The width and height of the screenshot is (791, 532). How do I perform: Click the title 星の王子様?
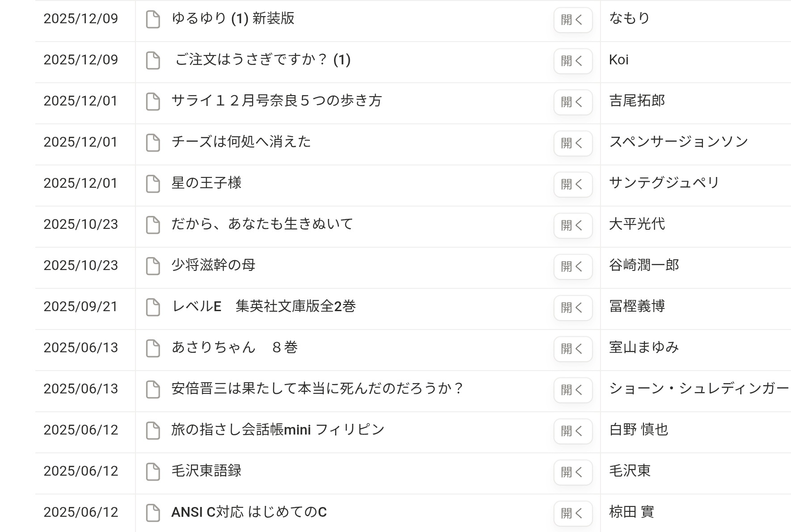(x=207, y=183)
